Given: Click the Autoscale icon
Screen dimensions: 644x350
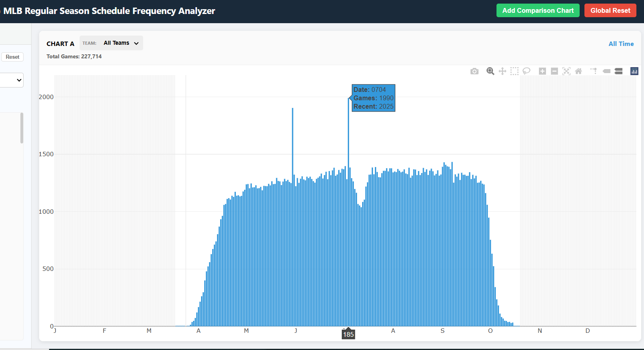Looking at the screenshot, I should pyautogui.click(x=566, y=71).
